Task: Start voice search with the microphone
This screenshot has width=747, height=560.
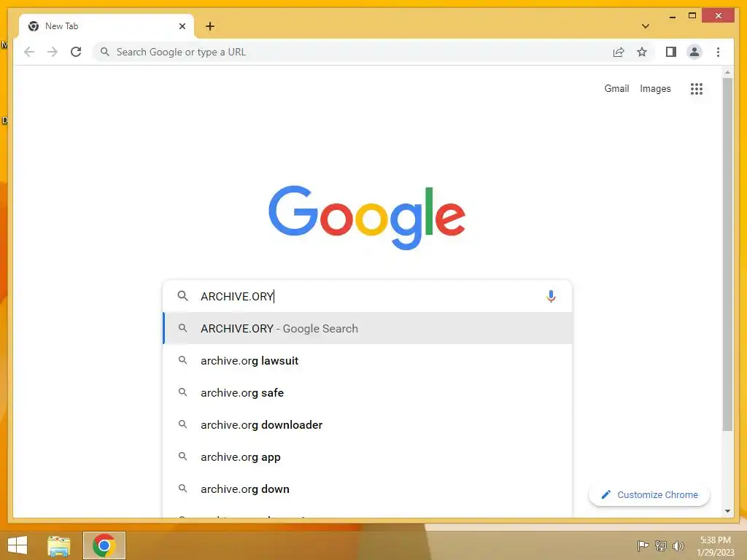Action: pos(551,296)
